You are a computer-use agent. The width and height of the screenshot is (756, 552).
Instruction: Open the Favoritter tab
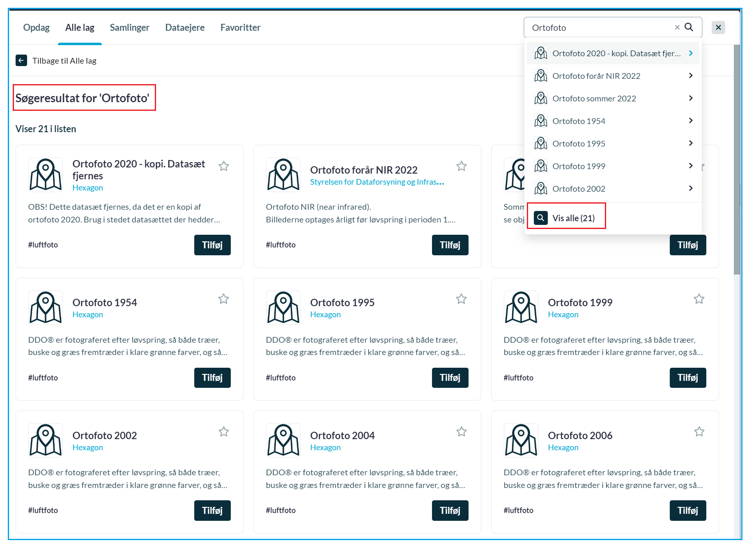[240, 27]
